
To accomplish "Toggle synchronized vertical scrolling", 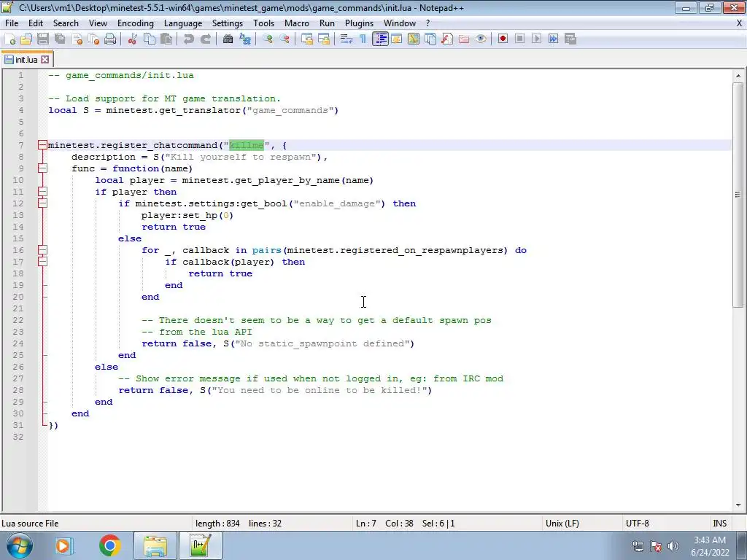I will pyautogui.click(x=307, y=39).
